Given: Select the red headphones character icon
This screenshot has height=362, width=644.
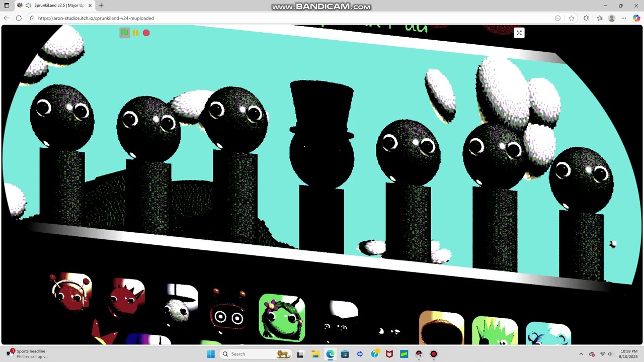Looking at the screenshot, I should point(71,292).
